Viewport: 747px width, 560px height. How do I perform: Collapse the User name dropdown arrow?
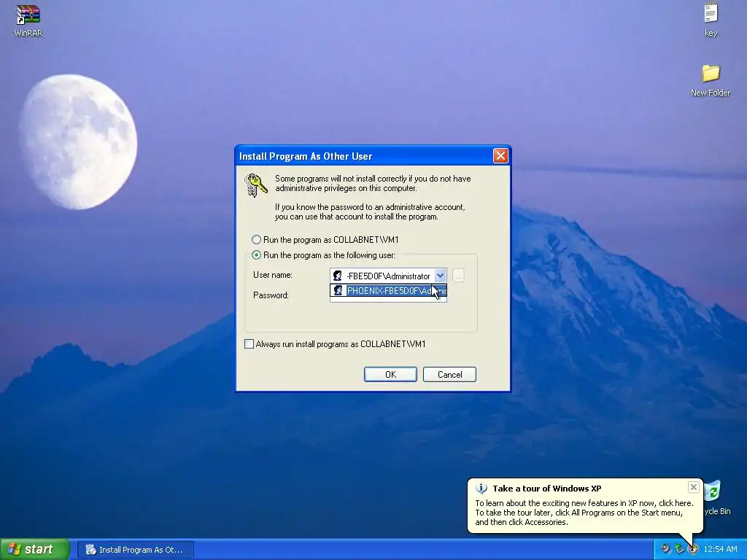[440, 275]
